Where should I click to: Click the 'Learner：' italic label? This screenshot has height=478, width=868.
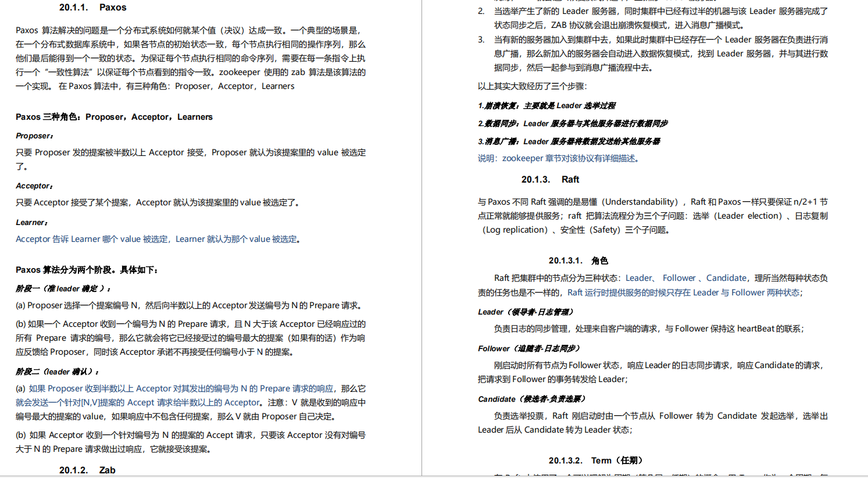point(31,222)
